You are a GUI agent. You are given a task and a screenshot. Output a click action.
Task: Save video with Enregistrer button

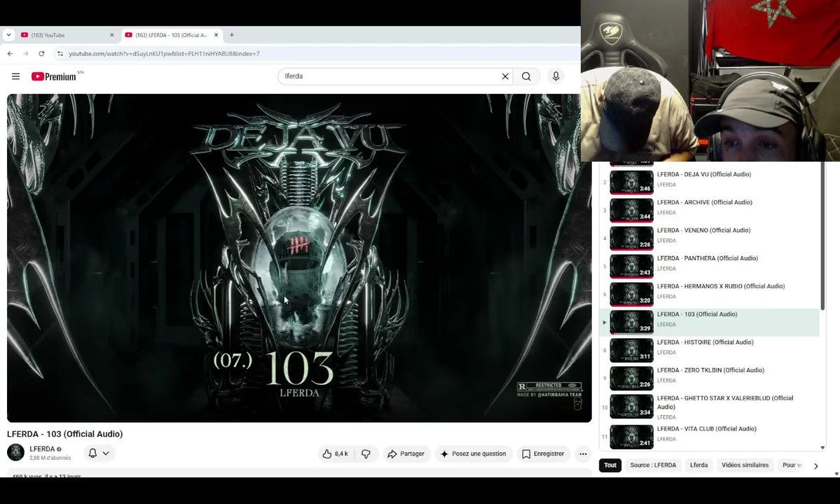(x=543, y=454)
